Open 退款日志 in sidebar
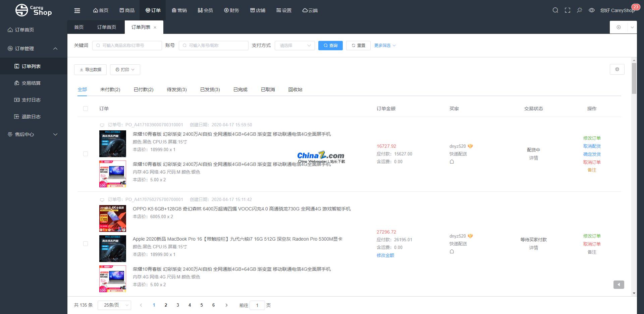Screen dimensions: 644x314 point(34,117)
